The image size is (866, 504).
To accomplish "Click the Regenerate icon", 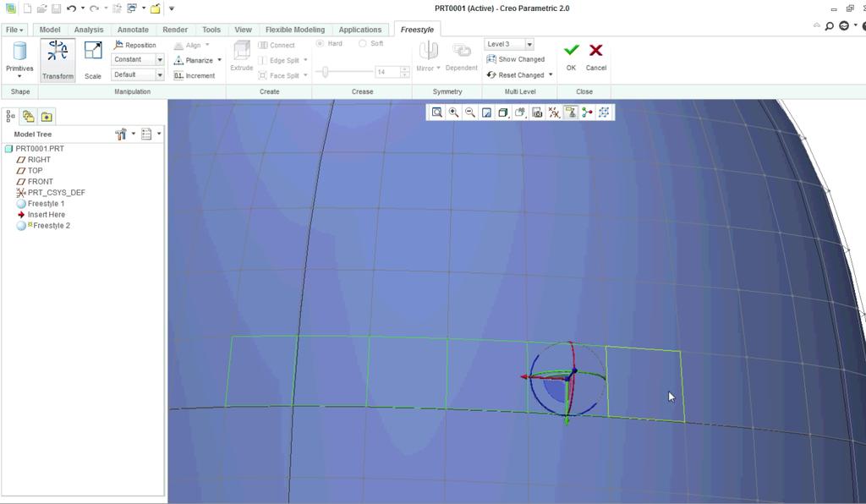I will tap(117, 8).
